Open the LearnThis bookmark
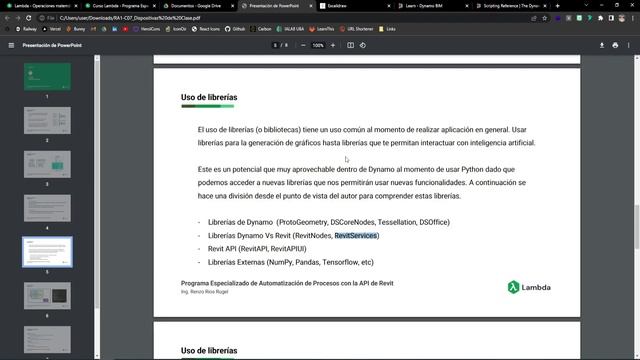The image size is (640, 360). coord(322,29)
